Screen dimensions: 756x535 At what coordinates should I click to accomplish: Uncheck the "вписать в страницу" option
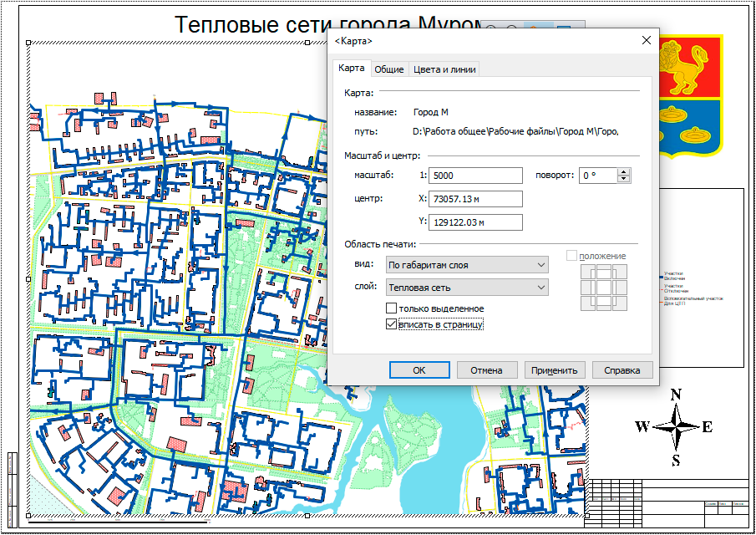pyautogui.click(x=392, y=324)
